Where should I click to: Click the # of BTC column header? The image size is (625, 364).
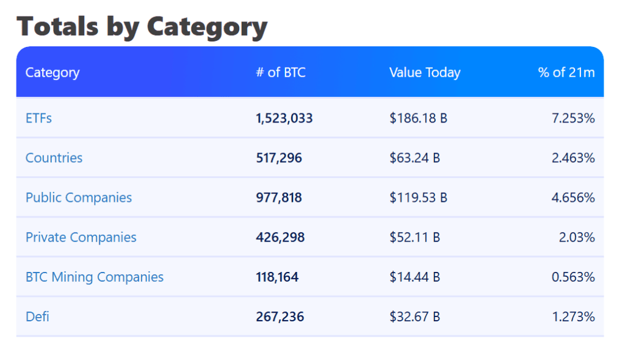coord(281,73)
